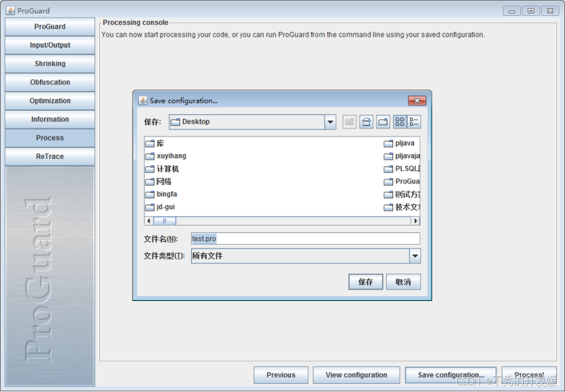Image resolution: width=565 pixels, height=392 pixels.
Task: Select the PLSQL folder
Action: (402, 168)
